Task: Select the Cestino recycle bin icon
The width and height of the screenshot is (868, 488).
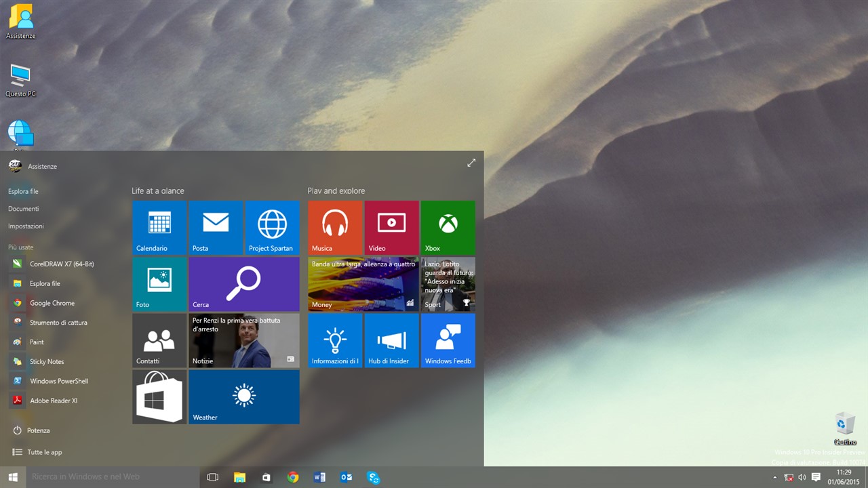Action: coord(845,428)
